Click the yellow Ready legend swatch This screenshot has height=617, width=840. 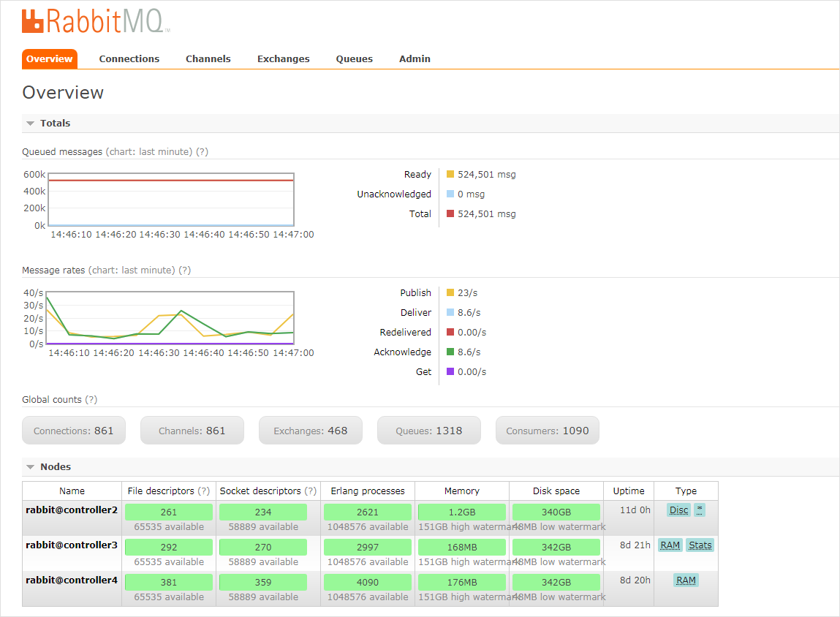pos(450,175)
